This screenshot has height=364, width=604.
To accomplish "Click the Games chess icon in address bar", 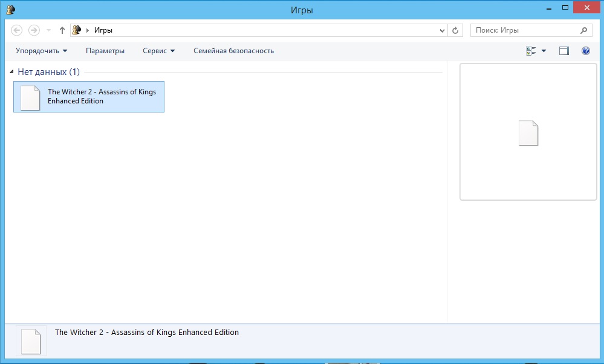I will click(77, 30).
